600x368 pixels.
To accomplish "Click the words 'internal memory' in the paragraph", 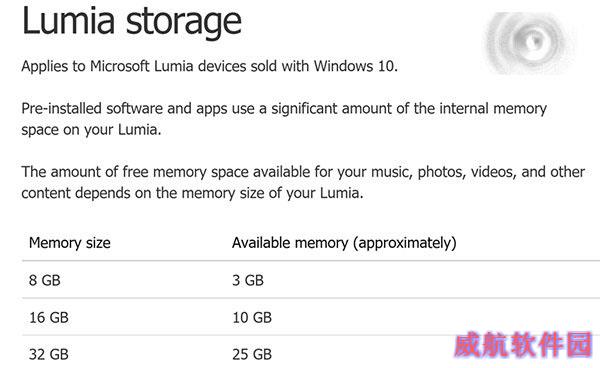I will coord(493,108).
